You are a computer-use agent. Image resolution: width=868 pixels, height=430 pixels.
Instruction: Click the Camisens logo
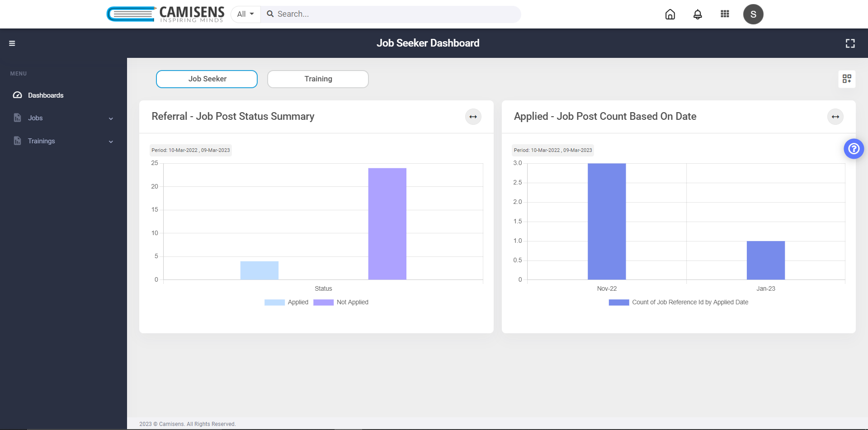165,14
